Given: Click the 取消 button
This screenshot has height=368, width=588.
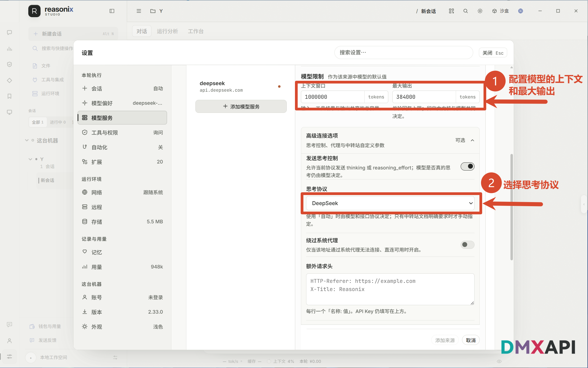Looking at the screenshot, I should coord(471,340).
